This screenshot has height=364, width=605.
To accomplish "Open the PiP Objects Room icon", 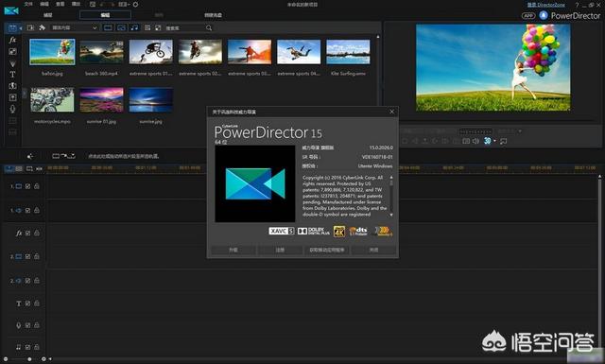I will (x=12, y=51).
